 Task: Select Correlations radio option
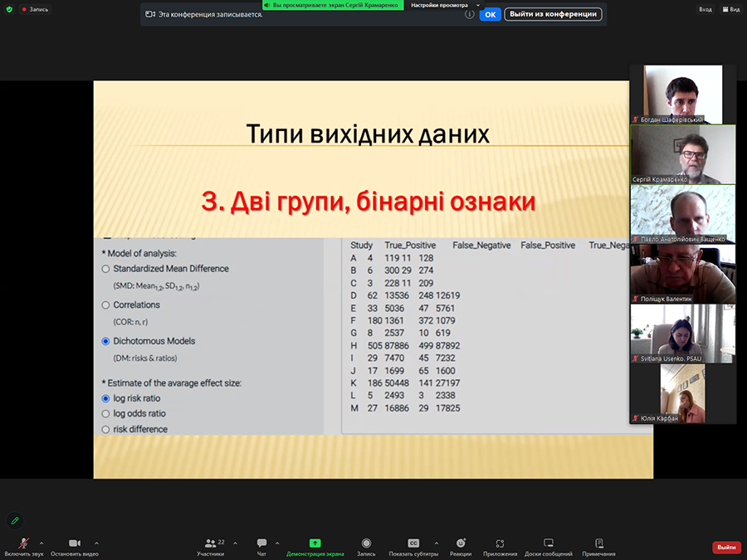(105, 305)
